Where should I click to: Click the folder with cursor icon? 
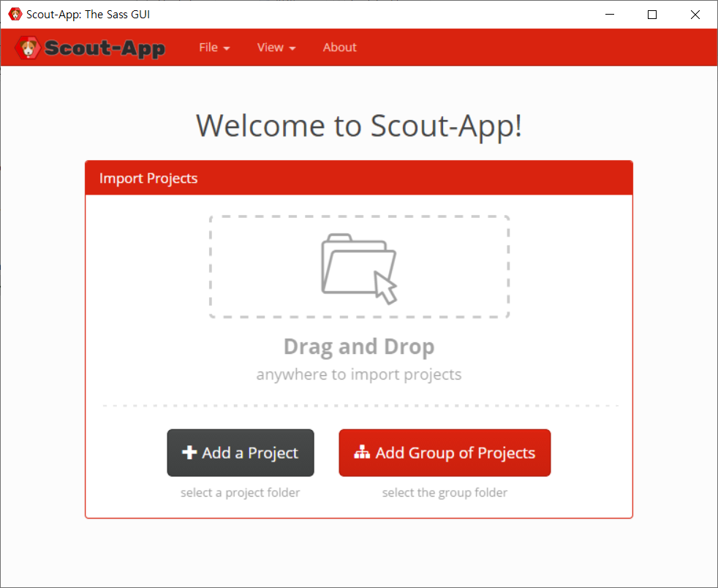click(x=359, y=269)
